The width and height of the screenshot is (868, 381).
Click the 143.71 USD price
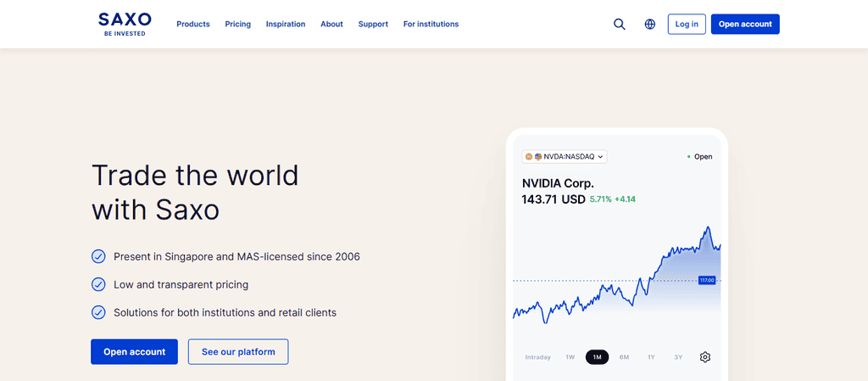554,199
